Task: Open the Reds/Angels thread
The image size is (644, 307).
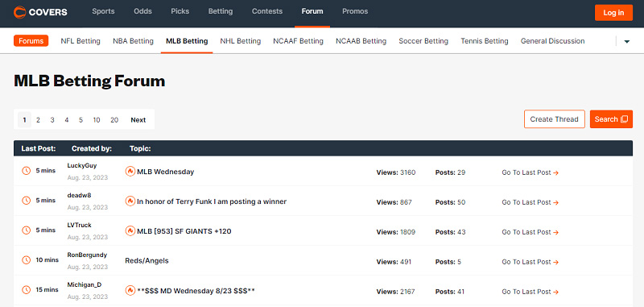Action: point(147,260)
